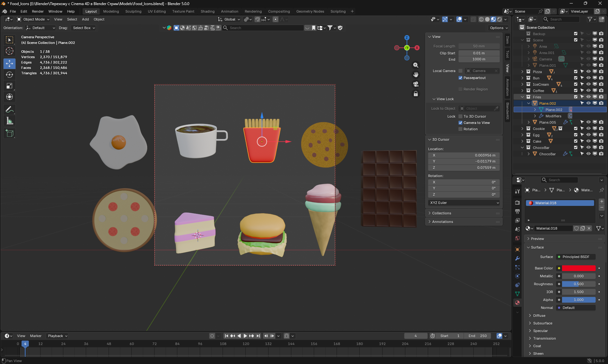Open the Object Mode dropdown
608x364 pixels.
pyautogui.click(x=34, y=19)
